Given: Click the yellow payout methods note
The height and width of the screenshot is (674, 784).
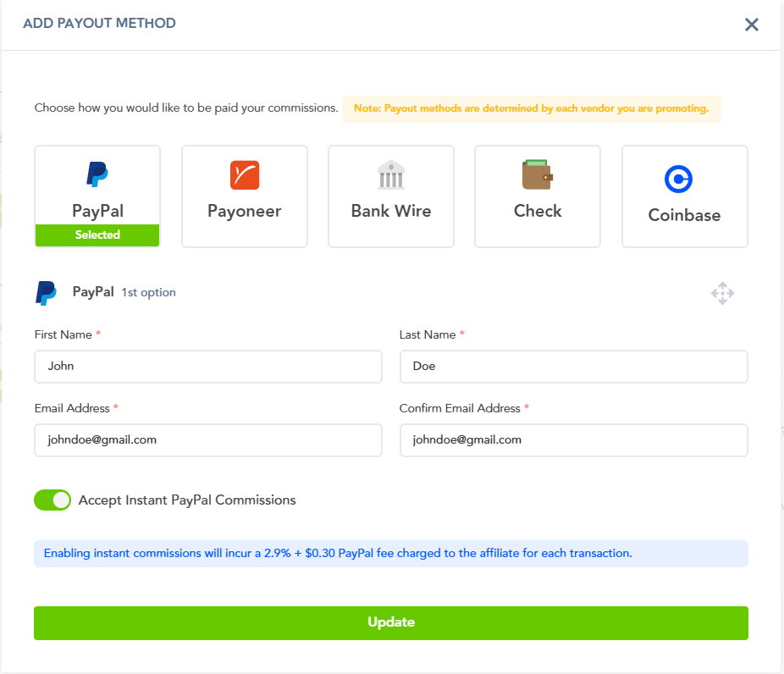Looking at the screenshot, I should point(532,109).
